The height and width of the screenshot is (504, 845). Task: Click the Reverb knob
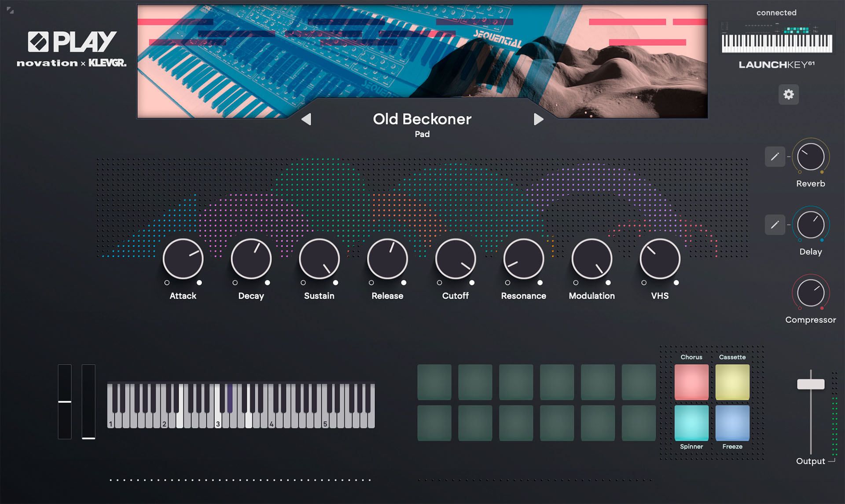[811, 157]
